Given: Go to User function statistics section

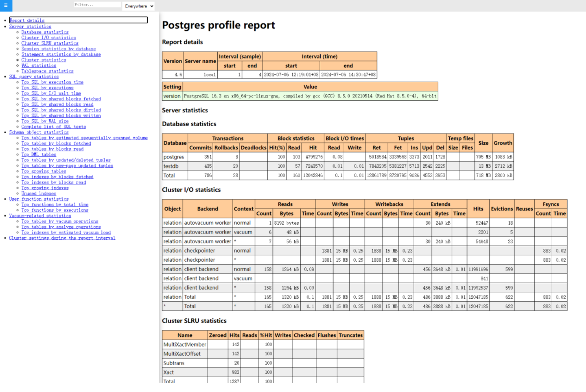Looking at the screenshot, I should [x=39, y=199].
